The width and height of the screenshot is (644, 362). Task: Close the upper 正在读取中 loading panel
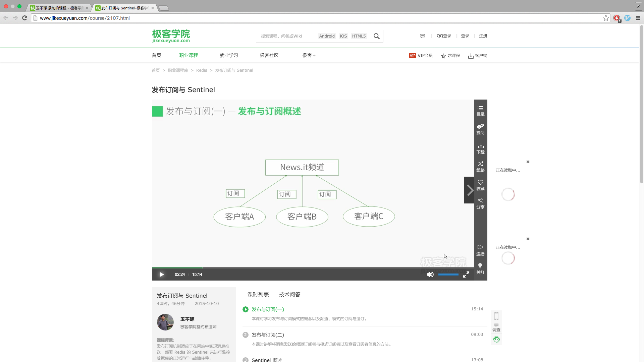pyautogui.click(x=528, y=162)
